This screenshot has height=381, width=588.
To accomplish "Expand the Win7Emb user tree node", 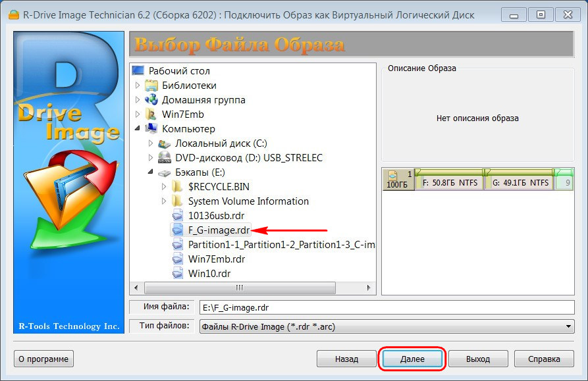I will [x=137, y=114].
